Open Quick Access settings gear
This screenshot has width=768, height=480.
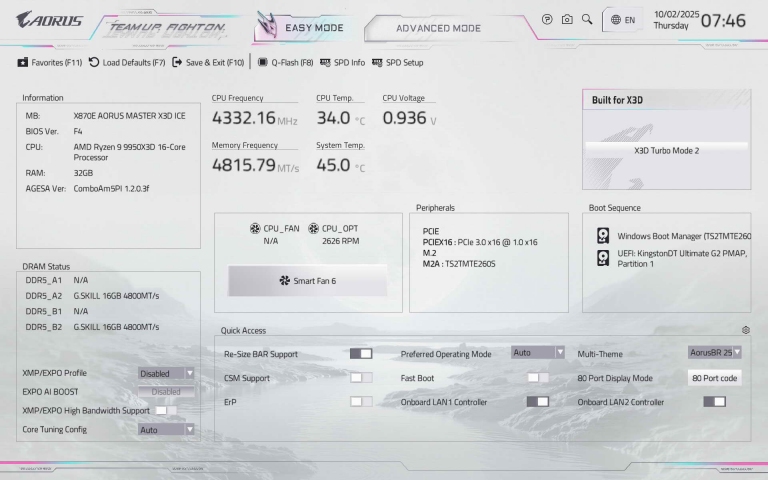point(746,330)
